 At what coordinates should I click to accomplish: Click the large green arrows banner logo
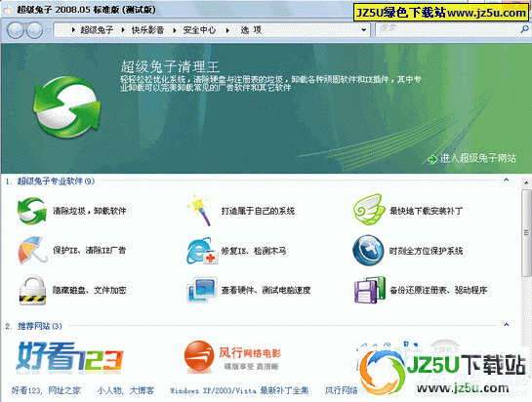coord(66,107)
